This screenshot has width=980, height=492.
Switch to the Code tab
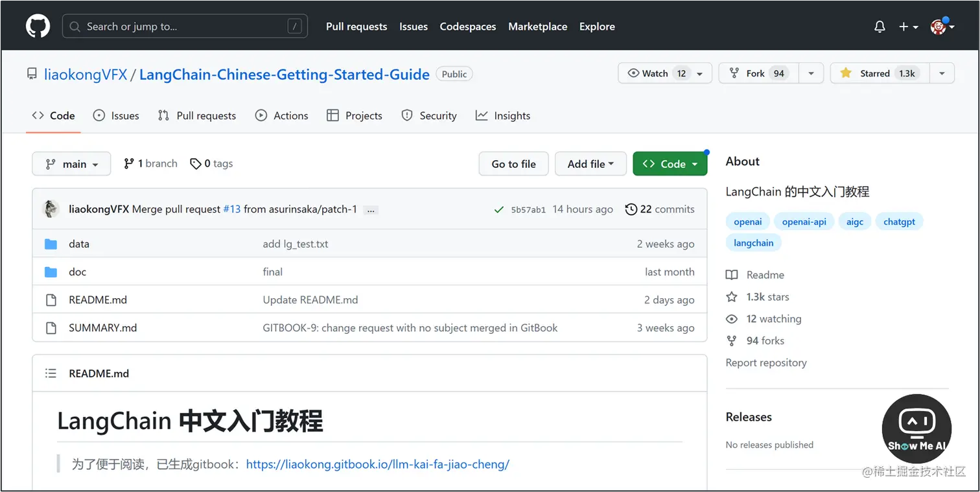tap(53, 115)
